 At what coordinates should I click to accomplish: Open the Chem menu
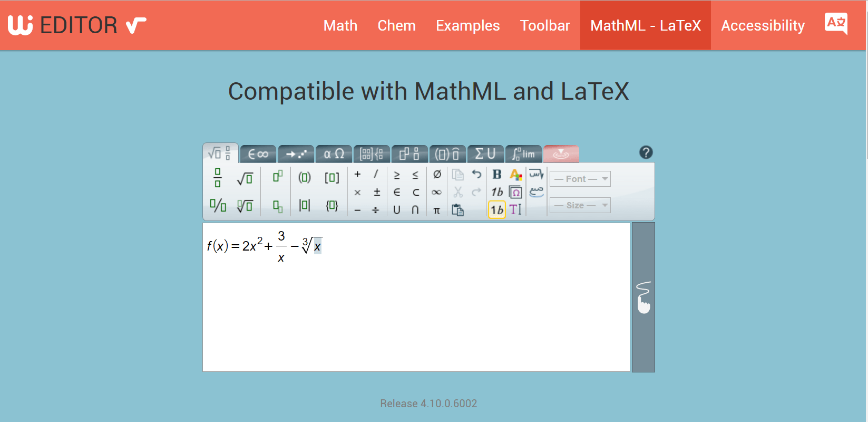click(397, 25)
